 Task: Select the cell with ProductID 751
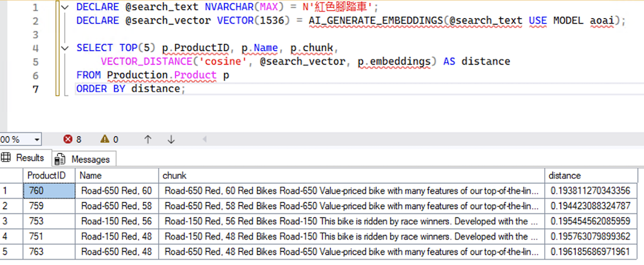click(x=49, y=236)
